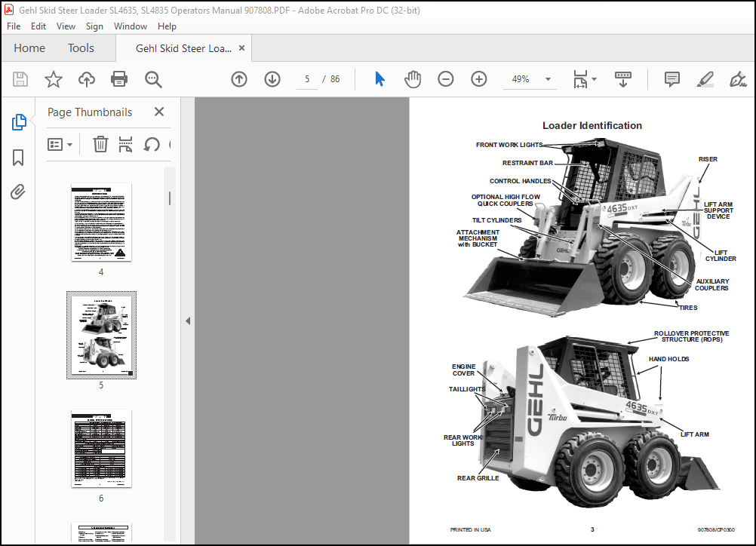The height and width of the screenshot is (546, 756).
Task: Open the Help menu
Action: click(x=167, y=26)
